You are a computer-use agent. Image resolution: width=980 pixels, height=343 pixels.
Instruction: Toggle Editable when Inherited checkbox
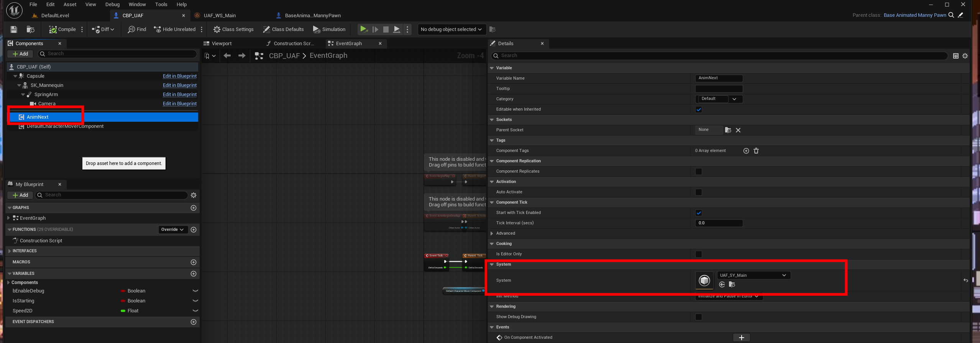click(699, 109)
